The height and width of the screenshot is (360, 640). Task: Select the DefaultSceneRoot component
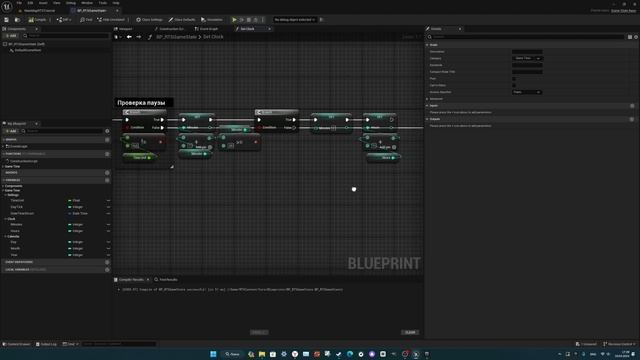[x=28, y=50]
